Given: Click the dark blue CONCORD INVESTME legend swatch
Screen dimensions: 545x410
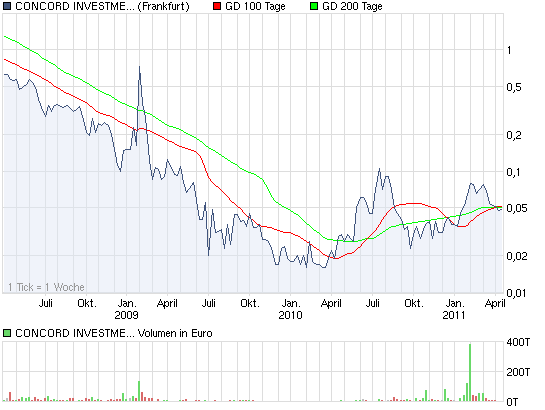Looking at the screenshot, I should (7, 6).
